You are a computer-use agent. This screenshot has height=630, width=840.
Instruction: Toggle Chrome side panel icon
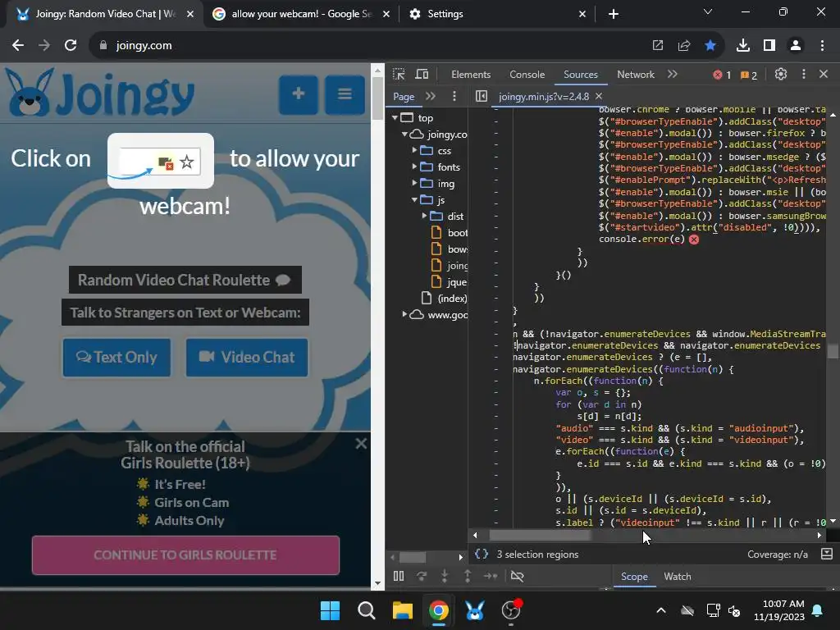[x=769, y=45]
